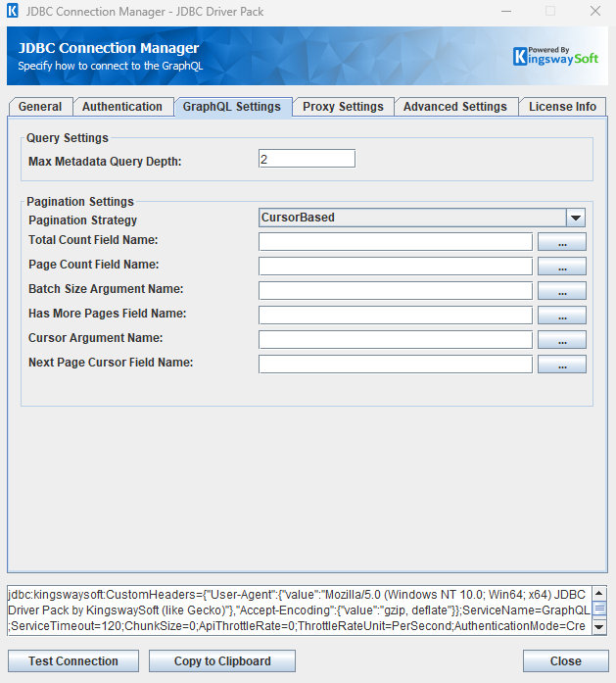Click the connection string scroll down arrow
Viewport: 616px width, 683px height.
[x=599, y=627]
